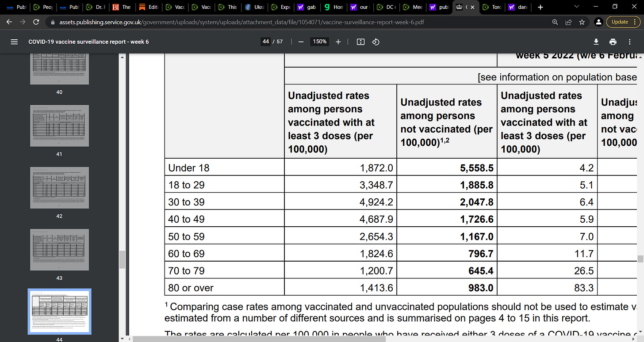Switch to the 'Hon' tab
This screenshot has height=342, width=644.
tap(333, 7)
